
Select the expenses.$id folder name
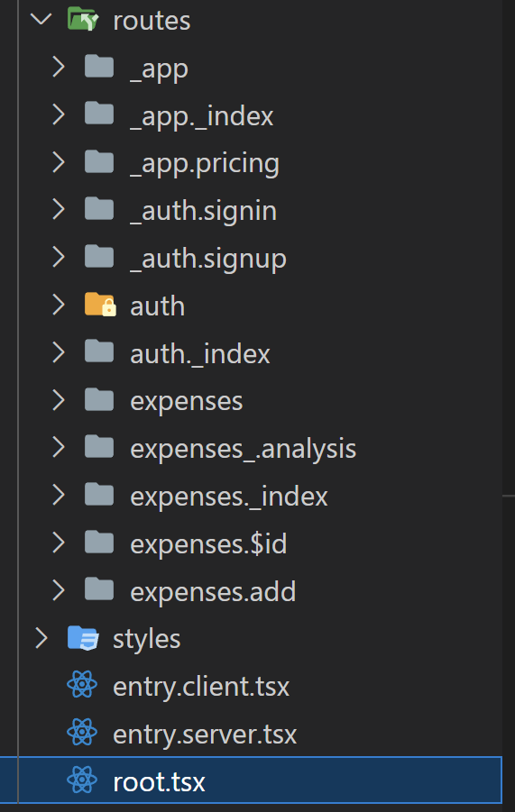tap(208, 545)
